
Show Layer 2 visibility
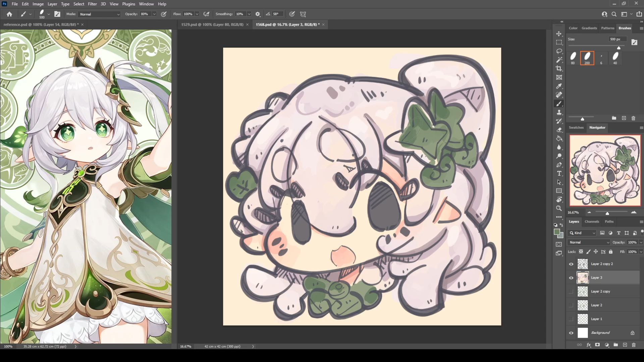571,305
